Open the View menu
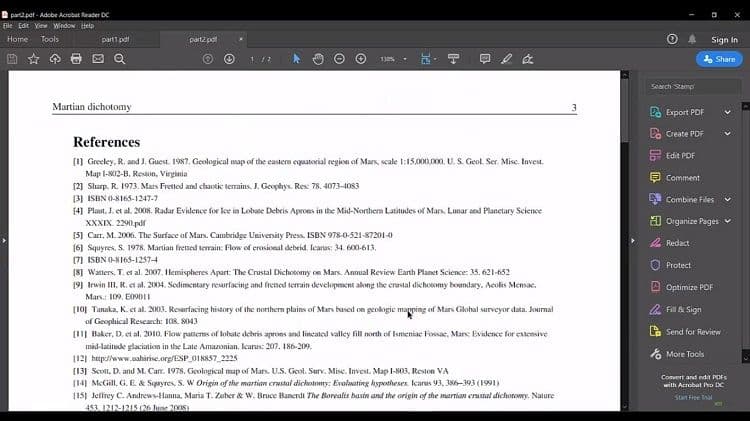This screenshot has width=750, height=421. [x=41, y=25]
